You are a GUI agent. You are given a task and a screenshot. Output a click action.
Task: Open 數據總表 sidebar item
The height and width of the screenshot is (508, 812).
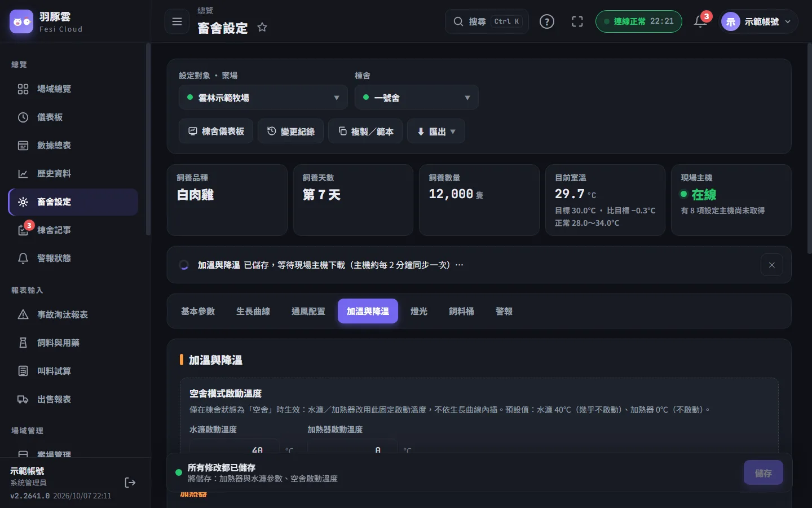[x=73, y=146]
